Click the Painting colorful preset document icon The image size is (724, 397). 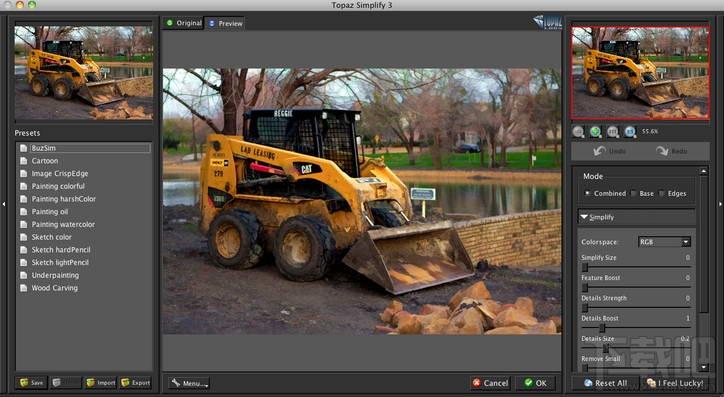click(x=24, y=186)
